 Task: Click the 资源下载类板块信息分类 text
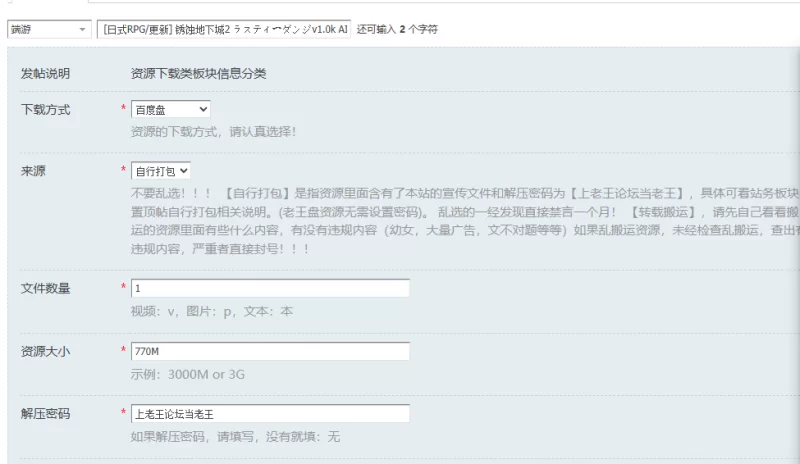click(x=198, y=74)
